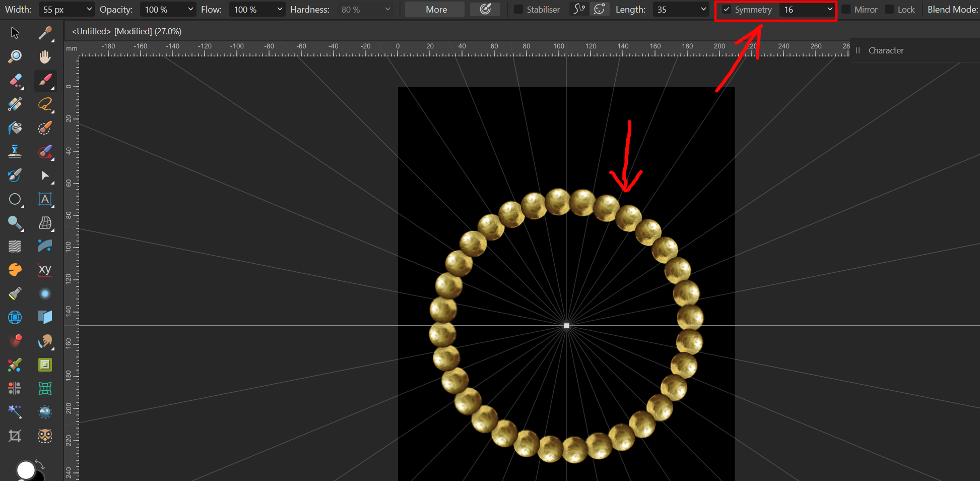Select the Clone stamp tool

click(x=15, y=151)
